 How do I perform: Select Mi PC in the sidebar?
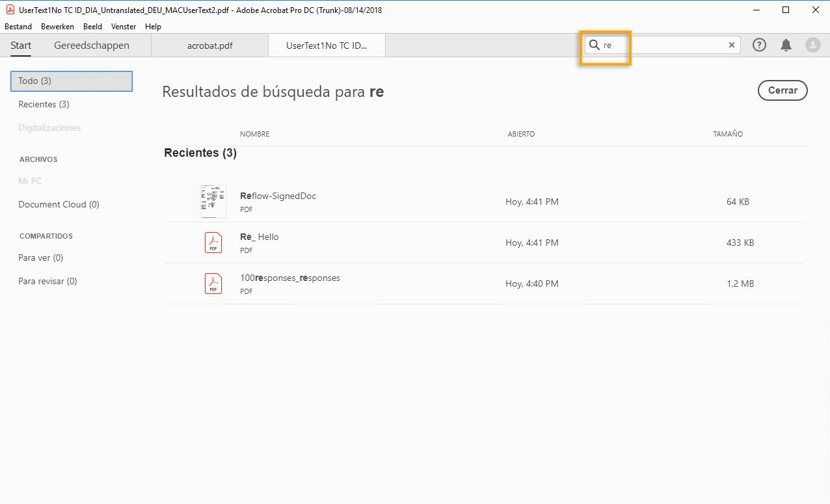(x=30, y=181)
